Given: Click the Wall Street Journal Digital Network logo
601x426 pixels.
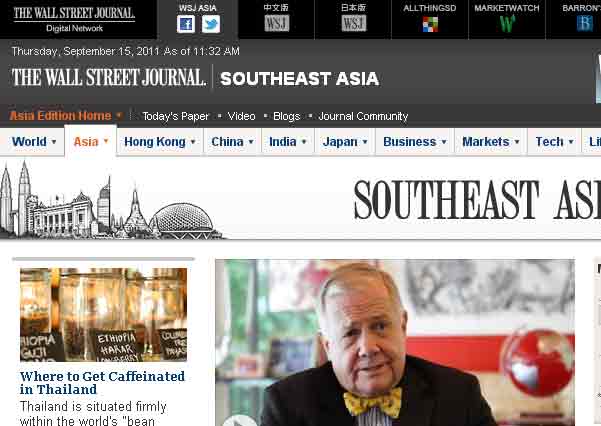Looking at the screenshot, I should tap(74, 19).
